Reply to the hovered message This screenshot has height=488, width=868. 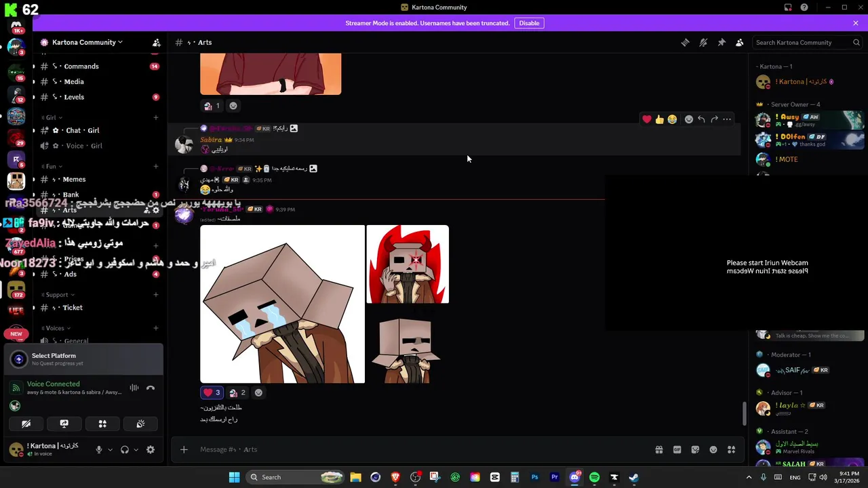tap(701, 119)
